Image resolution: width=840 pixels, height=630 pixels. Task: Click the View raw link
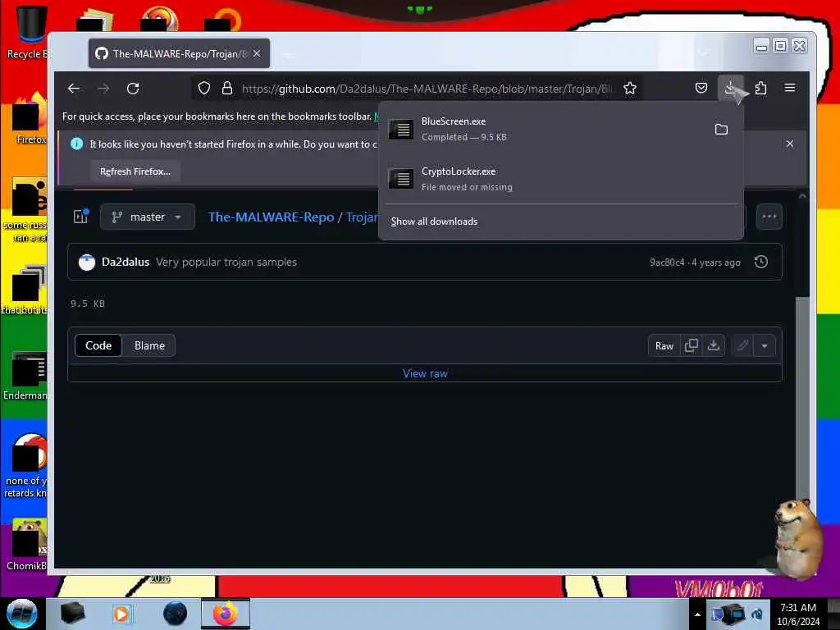[x=426, y=373]
